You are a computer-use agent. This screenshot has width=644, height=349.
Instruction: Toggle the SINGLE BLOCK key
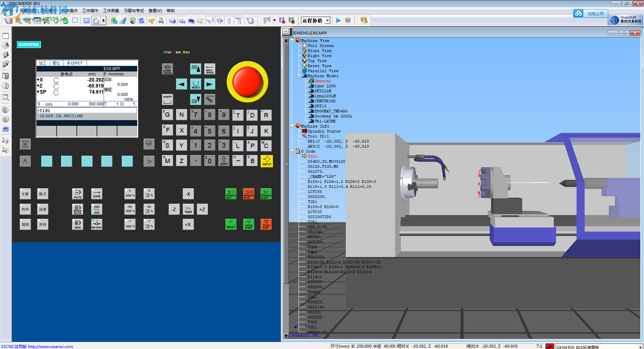77,209
